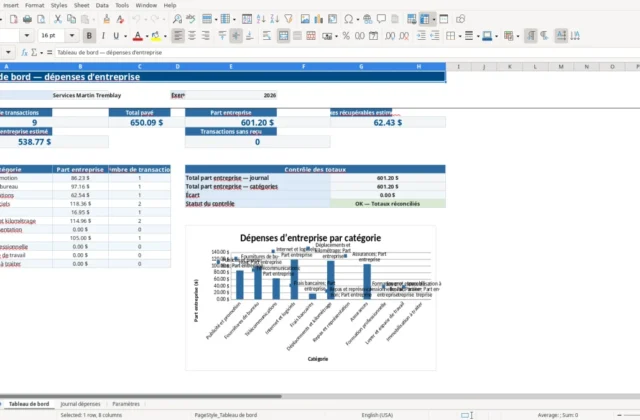Expand the font name dropdown arrow

(x=27, y=36)
